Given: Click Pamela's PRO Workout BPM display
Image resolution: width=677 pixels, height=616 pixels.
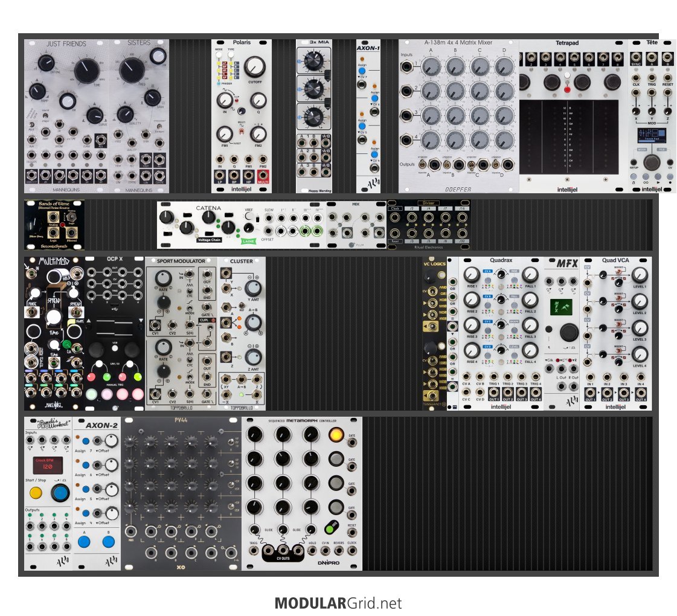Looking at the screenshot, I should point(48,466).
